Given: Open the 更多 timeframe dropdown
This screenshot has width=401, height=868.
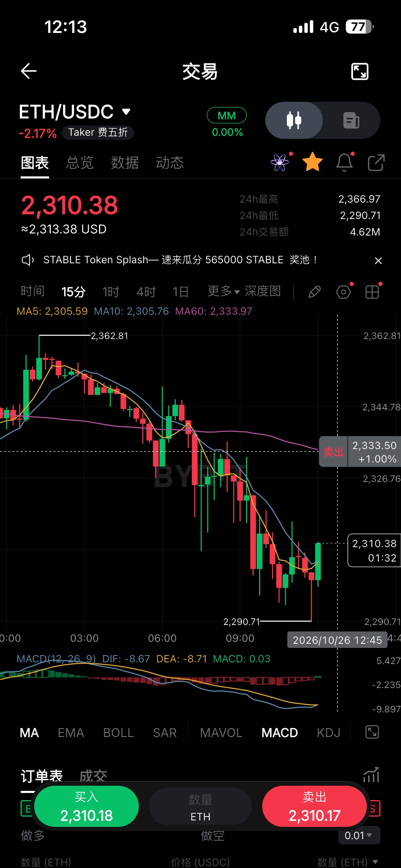Looking at the screenshot, I should coord(224,291).
